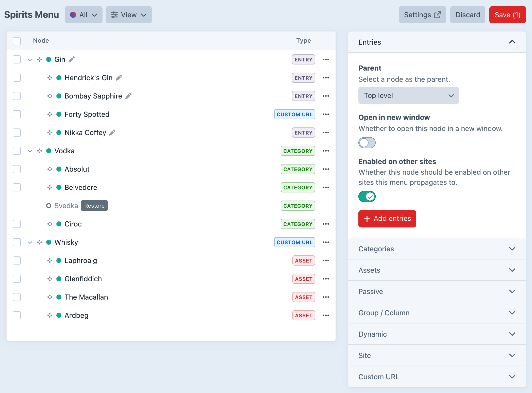
Task: Tick the checkbox for Laphroaig
Action: tap(17, 260)
